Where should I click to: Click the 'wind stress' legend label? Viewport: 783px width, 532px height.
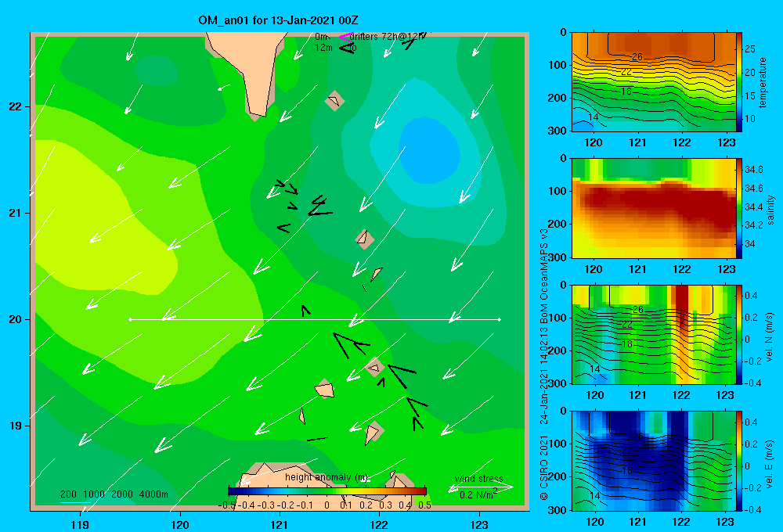478,479
